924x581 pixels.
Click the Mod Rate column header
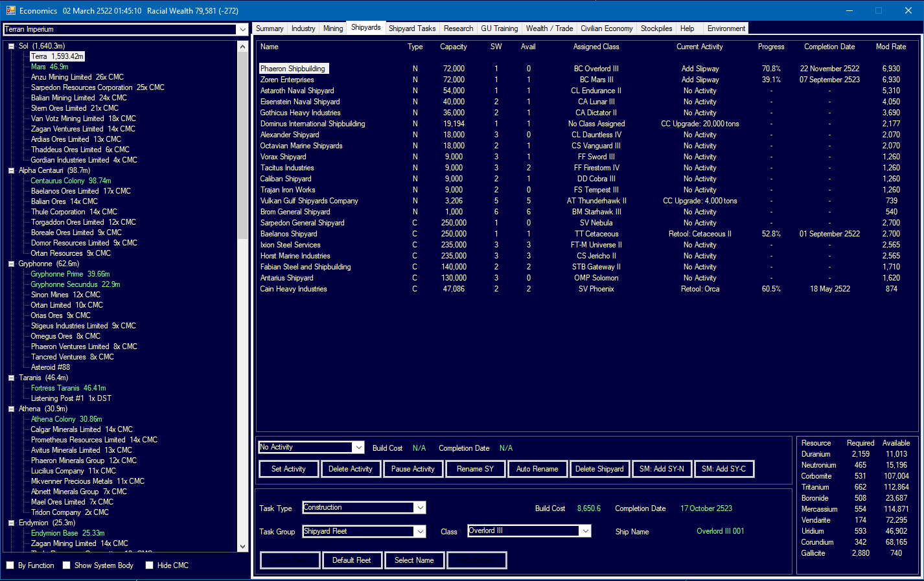tap(891, 47)
